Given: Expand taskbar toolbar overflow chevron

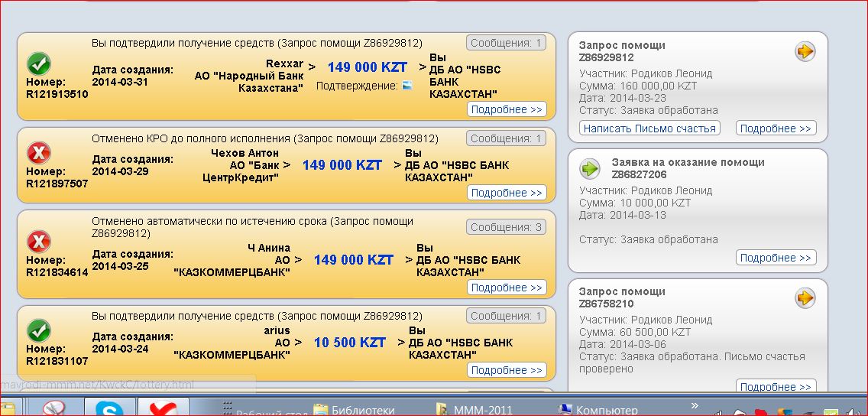Looking at the screenshot, I should click(695, 405).
